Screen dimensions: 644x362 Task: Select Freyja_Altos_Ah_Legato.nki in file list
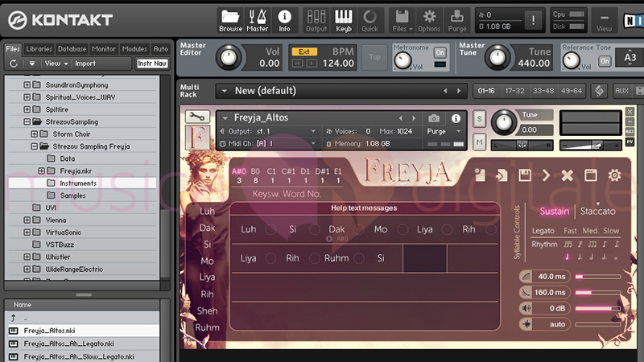(x=68, y=343)
